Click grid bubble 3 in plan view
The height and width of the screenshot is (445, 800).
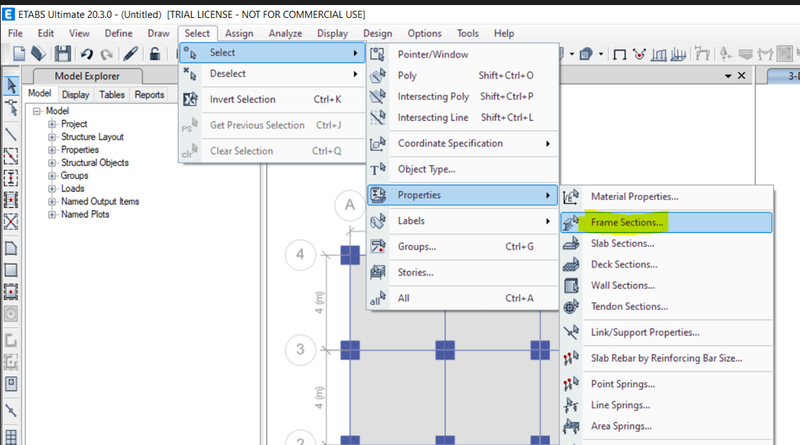[x=300, y=349]
